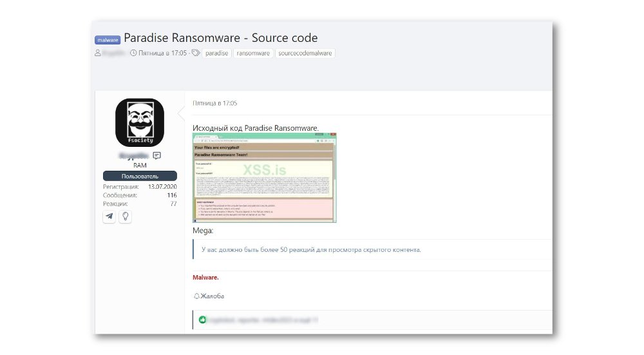Open Telegram contact icon in user panel
This screenshot has height=355, width=644.
[109, 216]
